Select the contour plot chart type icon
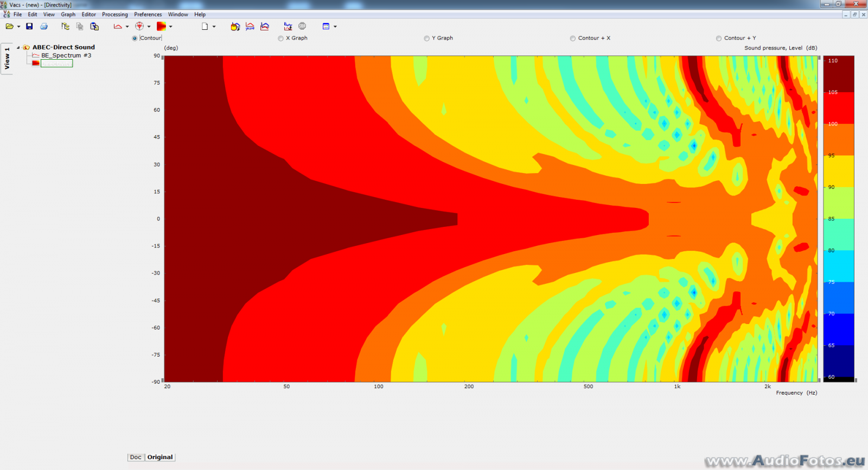The image size is (868, 470). click(x=161, y=26)
